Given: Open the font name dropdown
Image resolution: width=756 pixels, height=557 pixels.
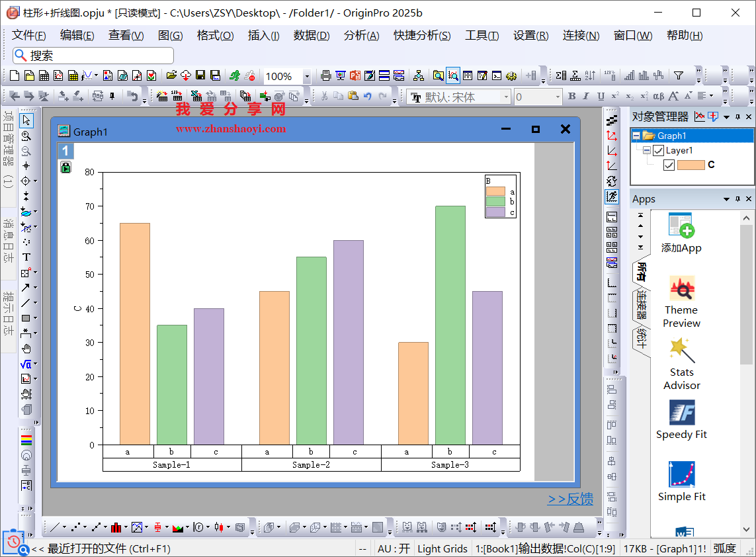Looking at the screenshot, I should pyautogui.click(x=507, y=97).
